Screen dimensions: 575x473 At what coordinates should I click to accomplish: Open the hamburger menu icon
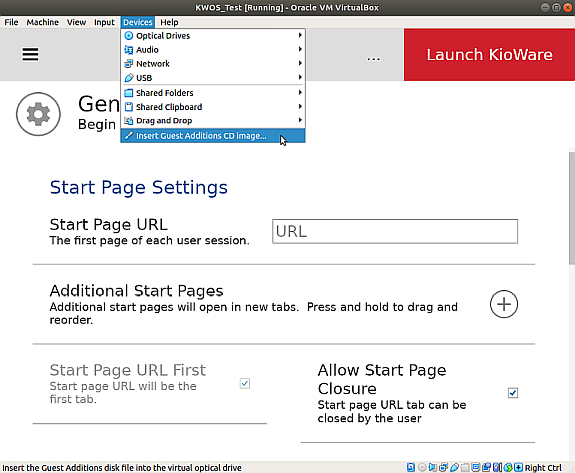(x=30, y=54)
